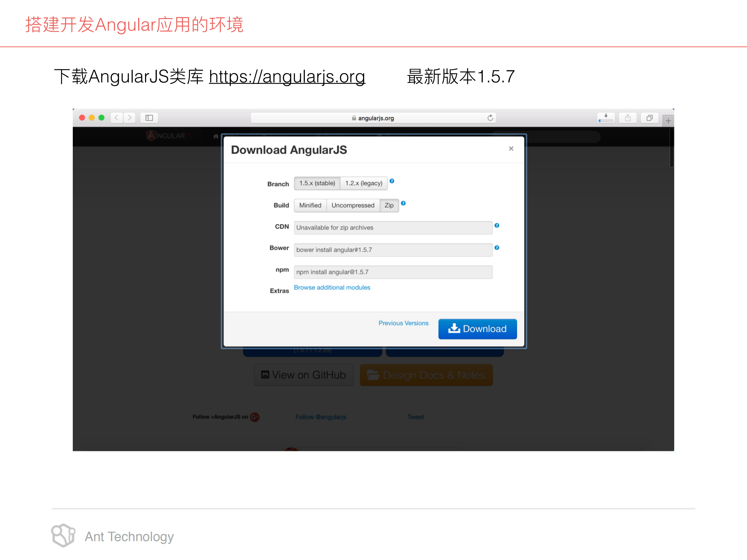Click the AngularJS logo in the navbar

pyautogui.click(x=169, y=136)
